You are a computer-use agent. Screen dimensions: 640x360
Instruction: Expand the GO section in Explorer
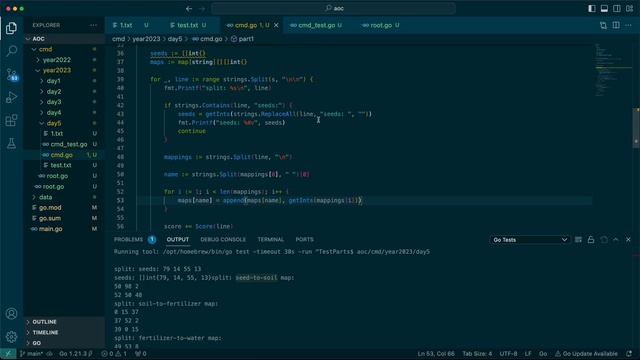pos(63,343)
